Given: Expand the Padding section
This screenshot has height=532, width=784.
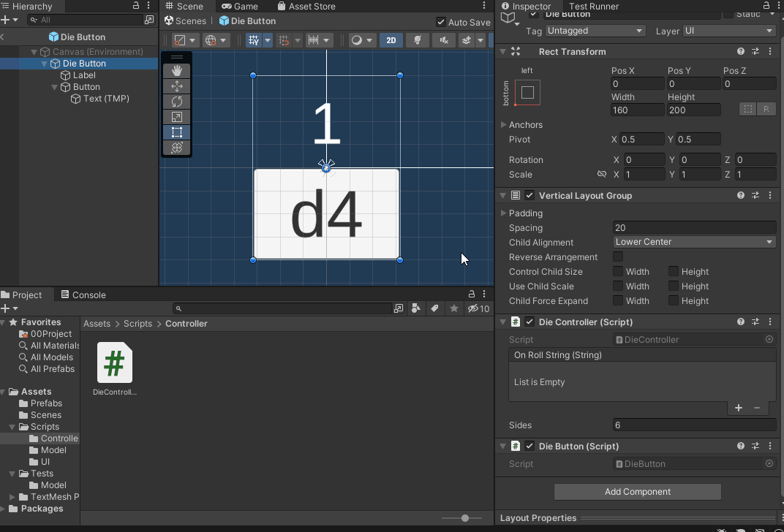Looking at the screenshot, I should (503, 213).
